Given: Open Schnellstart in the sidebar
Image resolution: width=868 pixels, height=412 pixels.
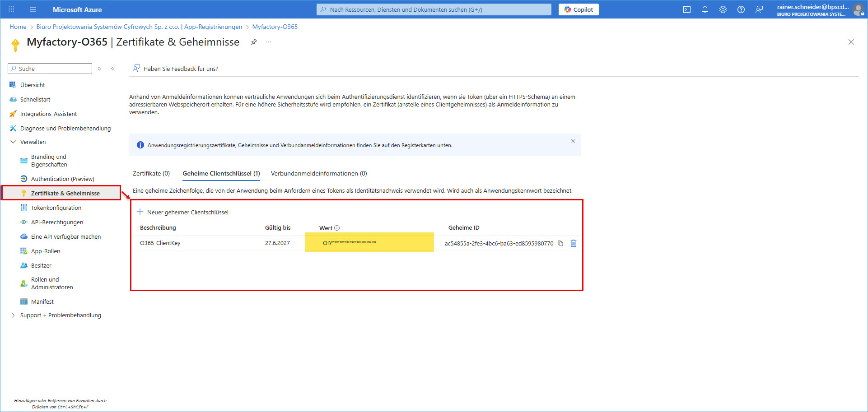Looking at the screenshot, I should pos(35,99).
